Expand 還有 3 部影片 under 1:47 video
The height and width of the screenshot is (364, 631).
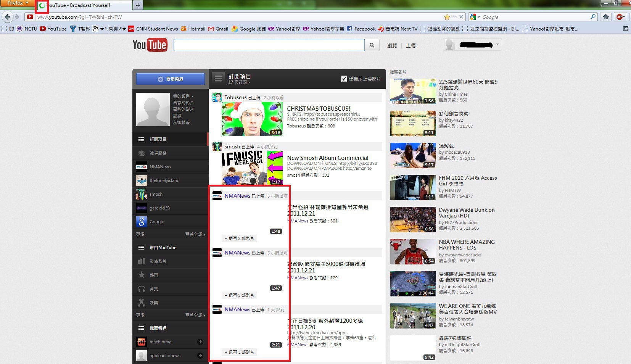239,295
